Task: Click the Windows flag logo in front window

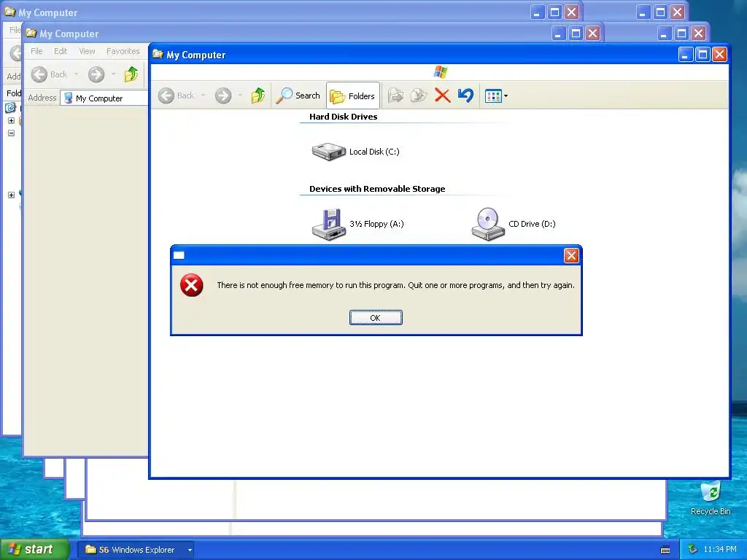Action: click(x=441, y=72)
